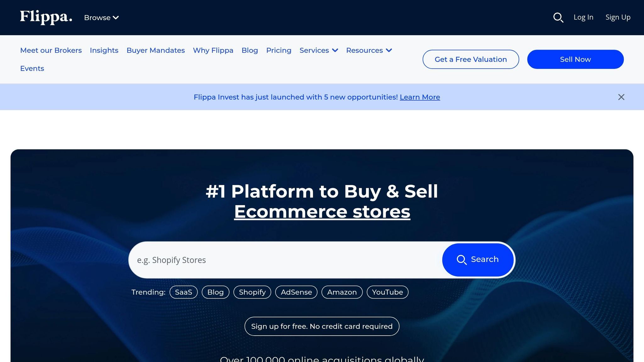Expand the Resources dropdown
Viewport: 644px width, 362px height.
point(369,50)
